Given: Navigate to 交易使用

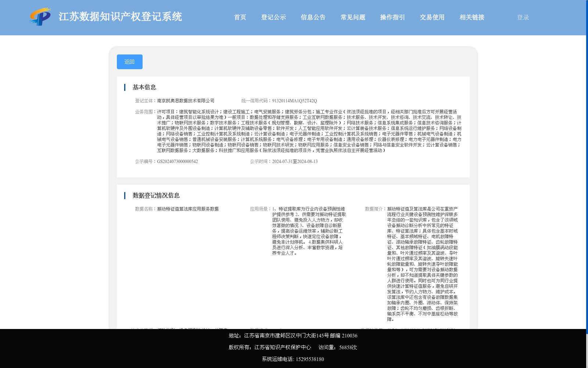Looking at the screenshot, I should [432, 17].
